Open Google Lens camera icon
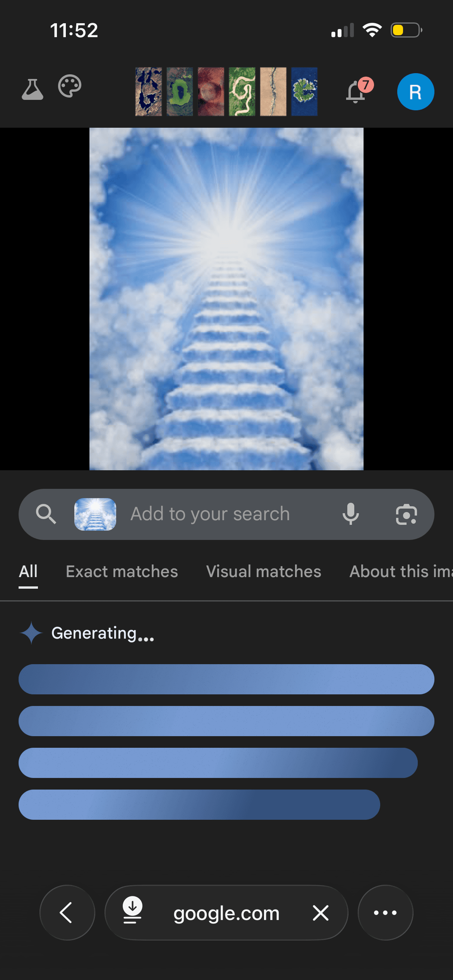This screenshot has height=980, width=453. (406, 514)
